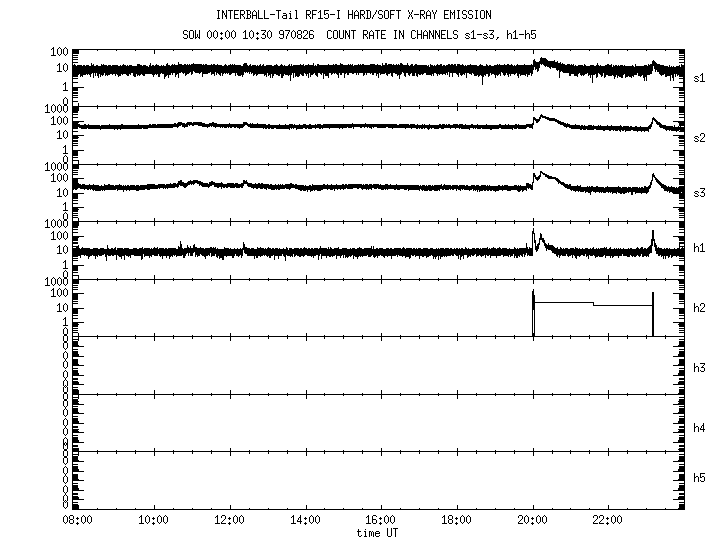Click the h3 channel label

[699, 368]
